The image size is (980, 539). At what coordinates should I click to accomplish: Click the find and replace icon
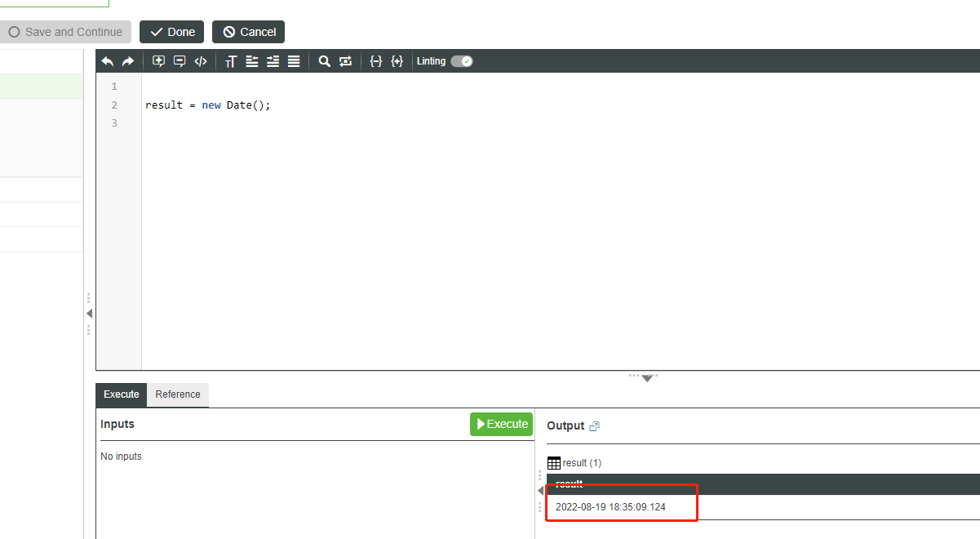click(x=344, y=60)
